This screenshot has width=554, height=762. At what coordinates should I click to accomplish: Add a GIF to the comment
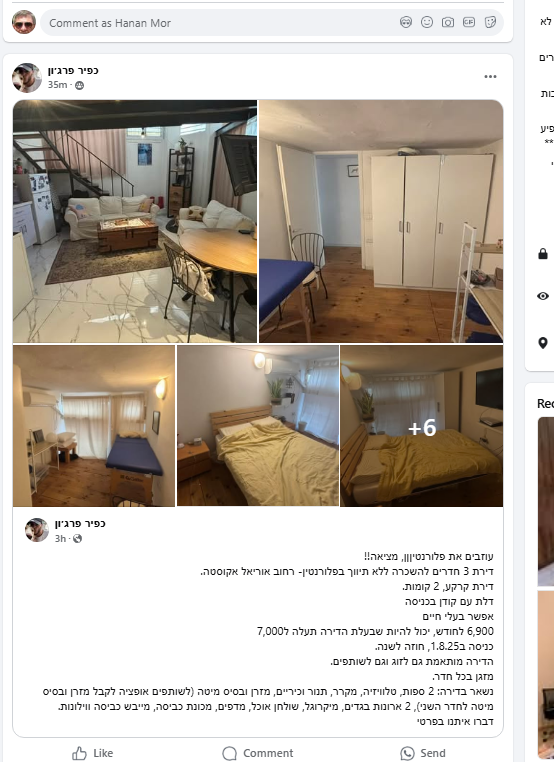(469, 22)
